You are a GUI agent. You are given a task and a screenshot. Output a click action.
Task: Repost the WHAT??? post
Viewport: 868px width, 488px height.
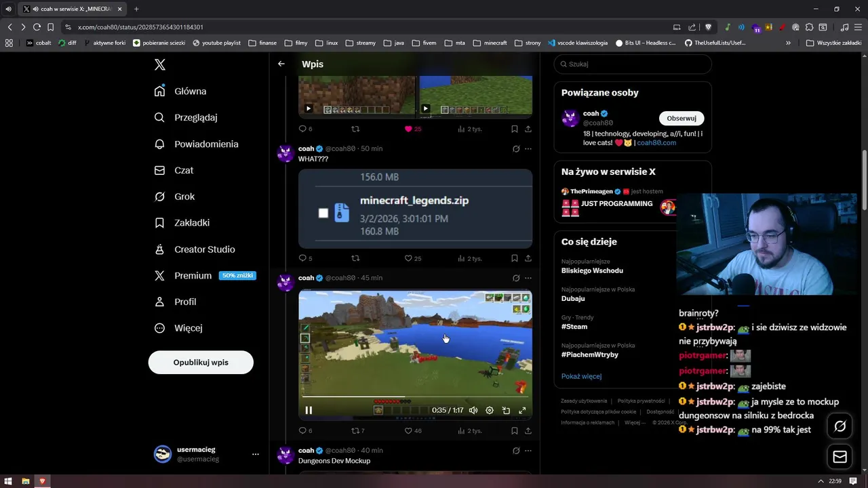[x=355, y=258]
